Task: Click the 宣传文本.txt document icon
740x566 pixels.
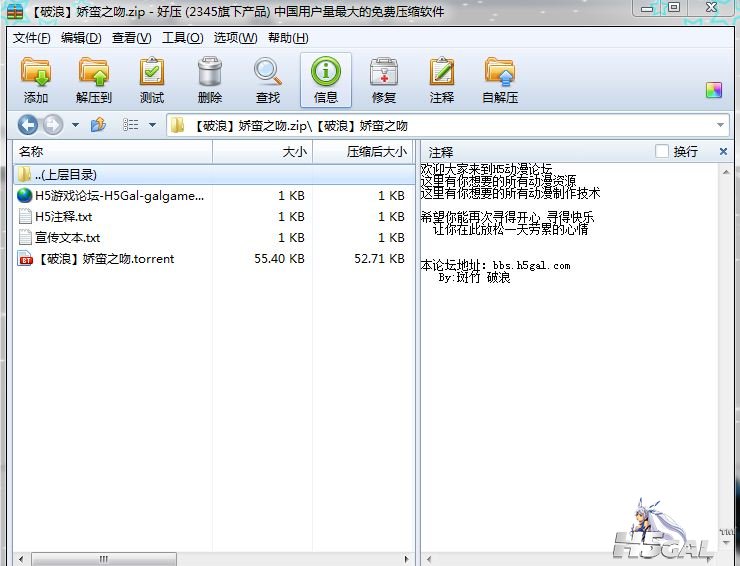Action: click(25, 237)
